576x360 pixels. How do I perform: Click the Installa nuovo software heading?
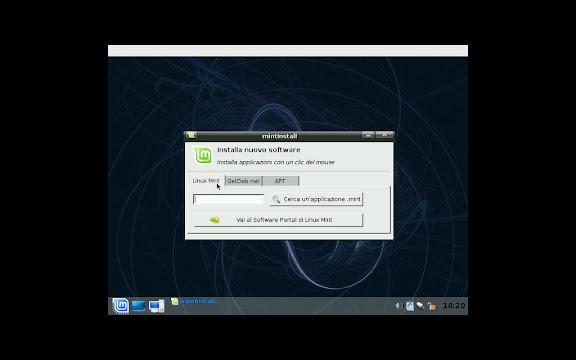click(259, 150)
